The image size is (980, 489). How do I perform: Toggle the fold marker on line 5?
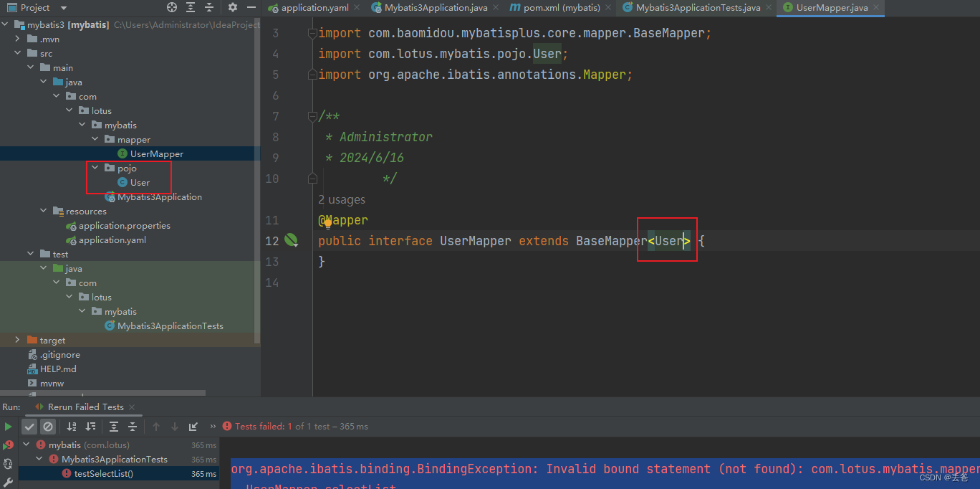(x=312, y=75)
